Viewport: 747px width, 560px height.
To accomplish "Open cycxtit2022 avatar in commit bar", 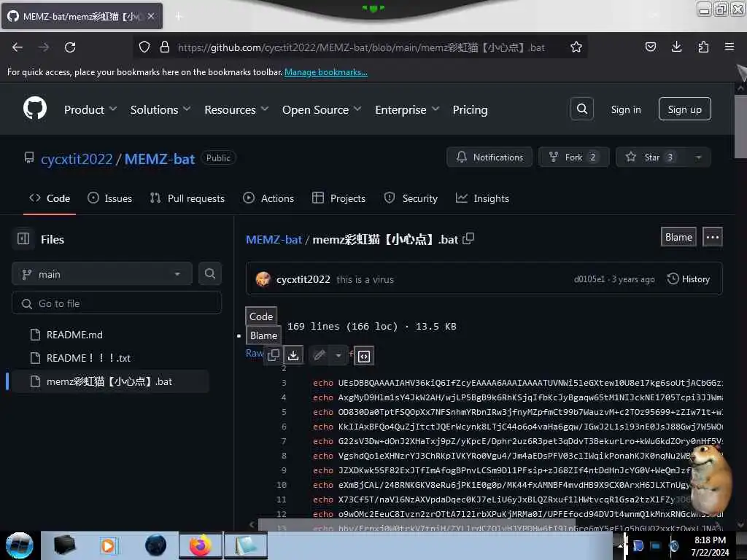I will click(x=263, y=279).
